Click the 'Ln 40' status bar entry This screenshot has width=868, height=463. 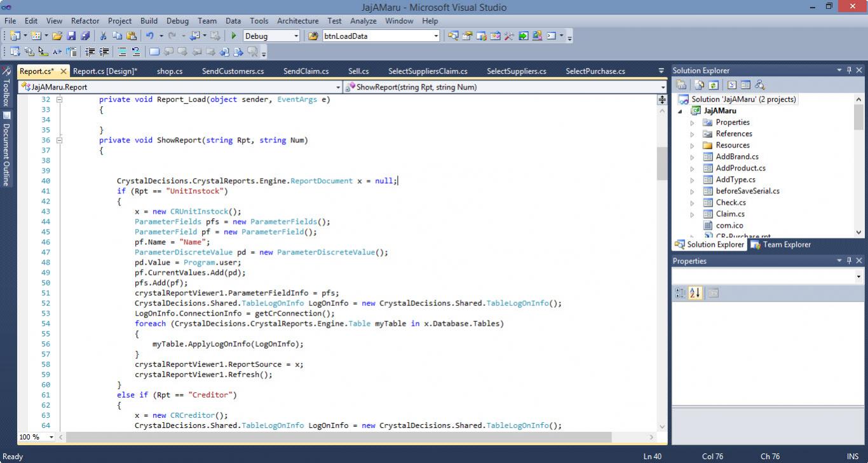653,456
